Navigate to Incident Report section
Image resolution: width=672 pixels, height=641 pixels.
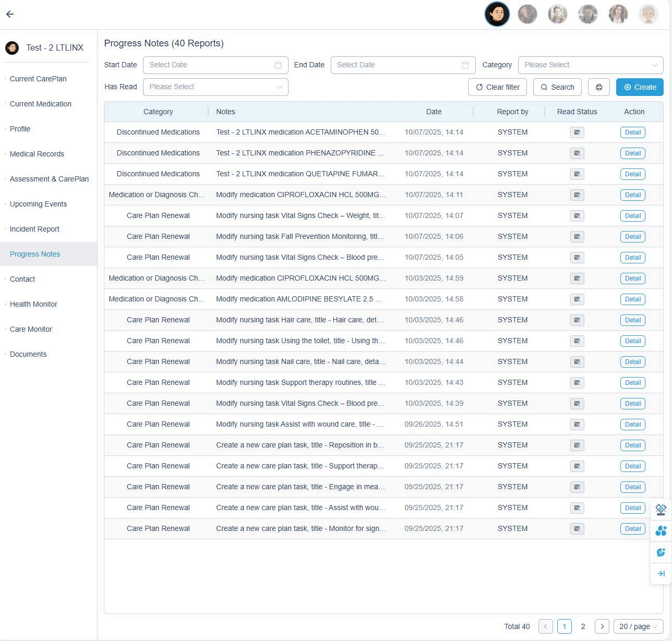click(34, 229)
